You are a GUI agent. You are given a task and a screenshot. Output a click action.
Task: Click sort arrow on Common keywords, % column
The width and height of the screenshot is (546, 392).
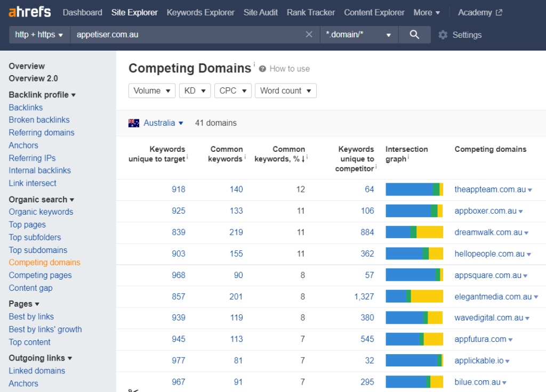[303, 159]
